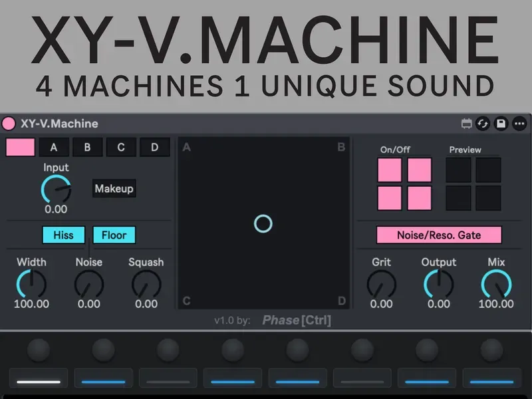532x399 pixels.
Task: Adjust the Input knob
Action: coord(56,190)
